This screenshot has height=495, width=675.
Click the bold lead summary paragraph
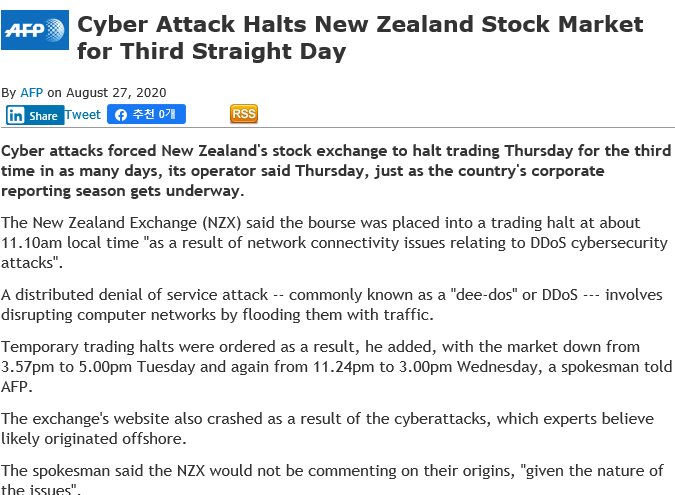click(x=336, y=170)
